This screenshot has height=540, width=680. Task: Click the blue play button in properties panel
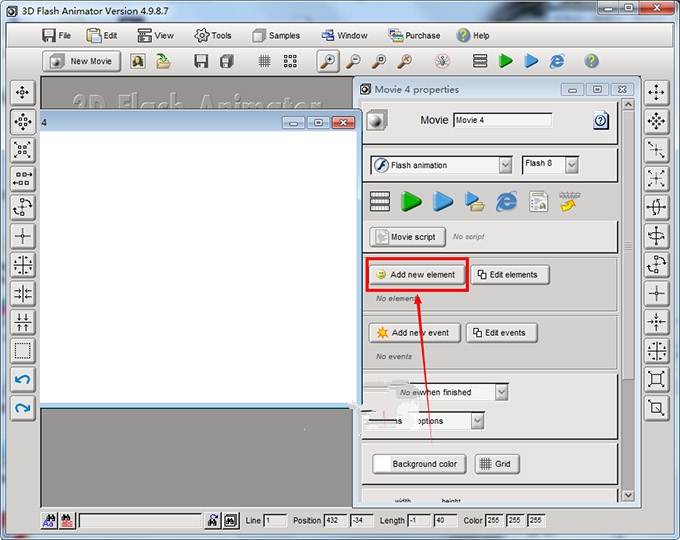(443, 202)
